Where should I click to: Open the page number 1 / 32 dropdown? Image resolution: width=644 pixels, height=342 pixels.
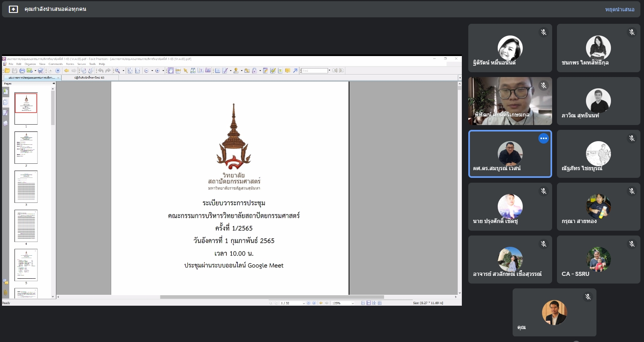pyautogui.click(x=303, y=303)
